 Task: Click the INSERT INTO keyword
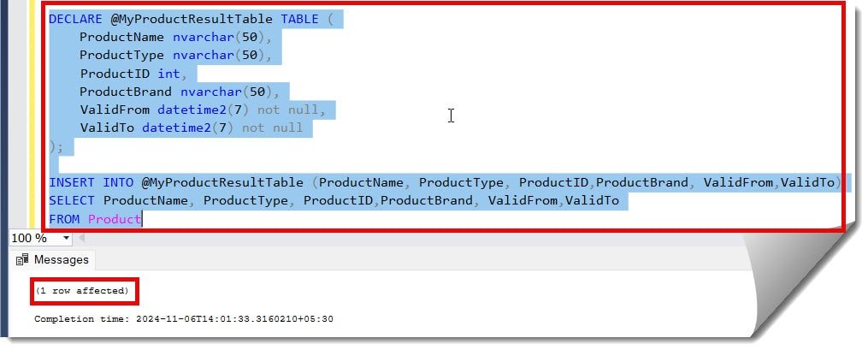(92, 183)
